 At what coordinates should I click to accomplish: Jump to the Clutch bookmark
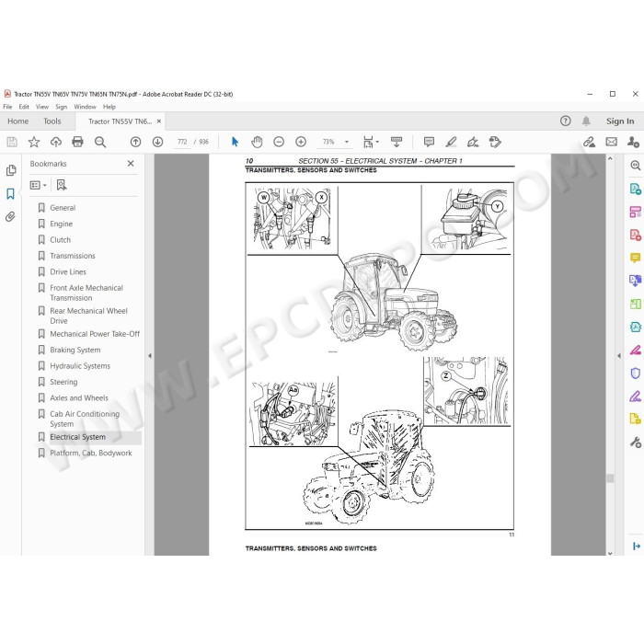tap(61, 240)
